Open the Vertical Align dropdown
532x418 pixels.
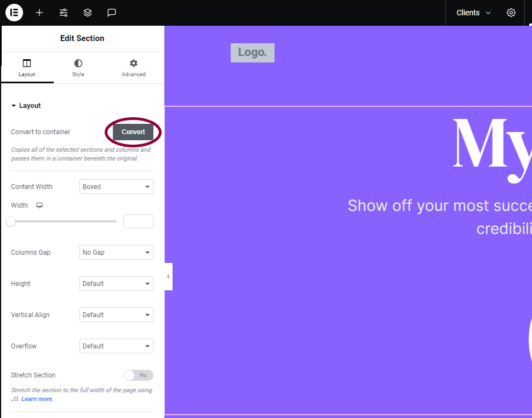pos(116,315)
